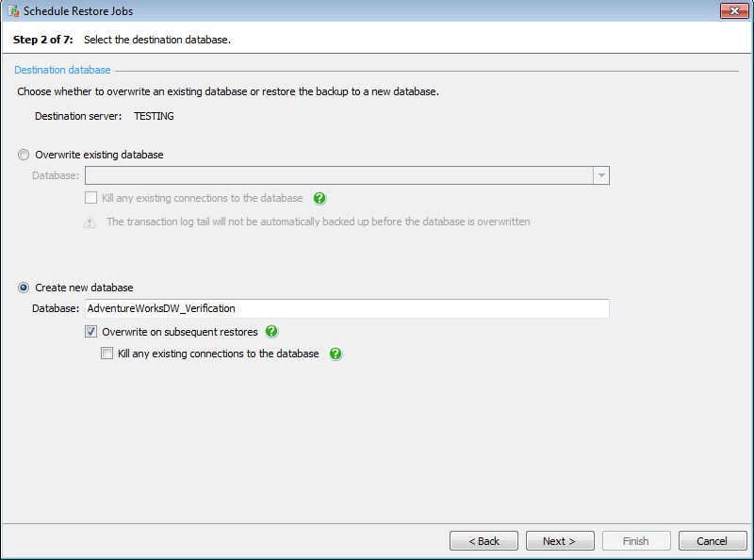The image size is (754, 560).
Task: Click the empty Database combo box
Action: pyautogui.click(x=339, y=174)
